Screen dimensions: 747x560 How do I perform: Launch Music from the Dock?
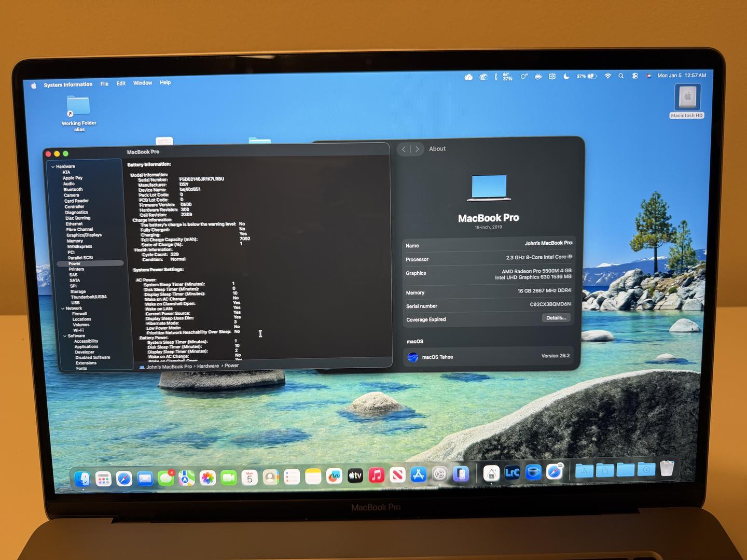click(376, 475)
